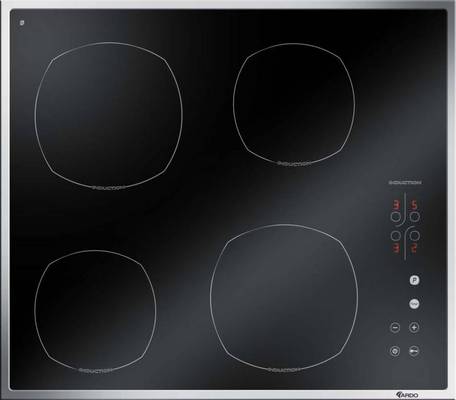The width and height of the screenshot is (456, 400).
Task: Tap the red 5 power level digit
Action: pyautogui.click(x=414, y=205)
